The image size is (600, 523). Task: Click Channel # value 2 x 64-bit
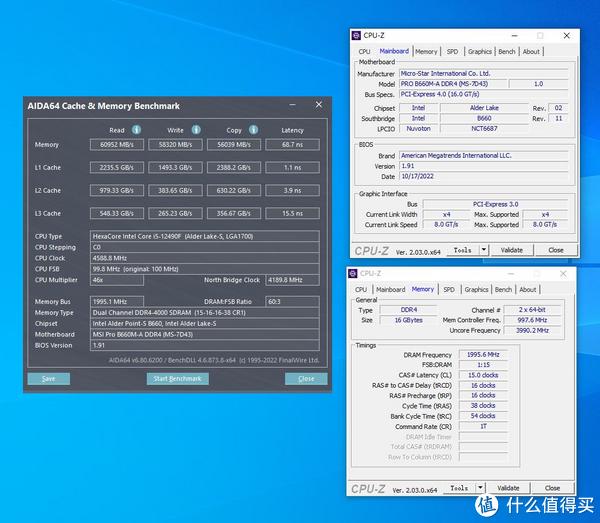tap(533, 310)
